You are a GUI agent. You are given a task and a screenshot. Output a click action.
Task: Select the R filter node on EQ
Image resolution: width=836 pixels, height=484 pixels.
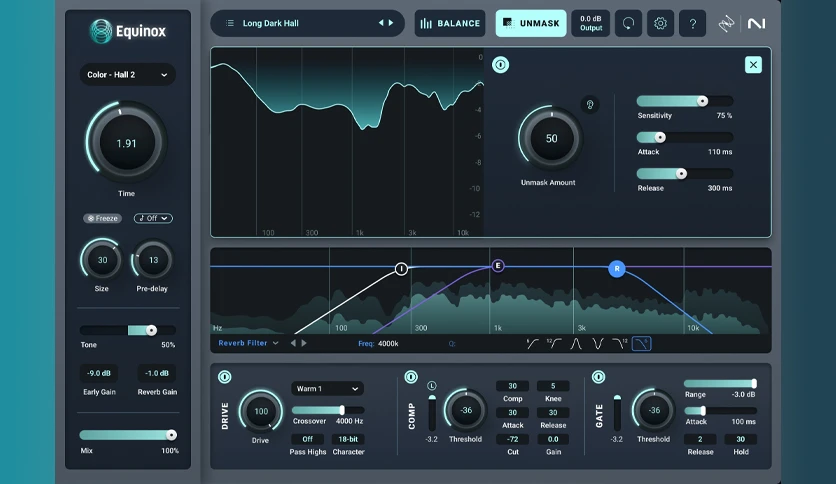(x=617, y=269)
